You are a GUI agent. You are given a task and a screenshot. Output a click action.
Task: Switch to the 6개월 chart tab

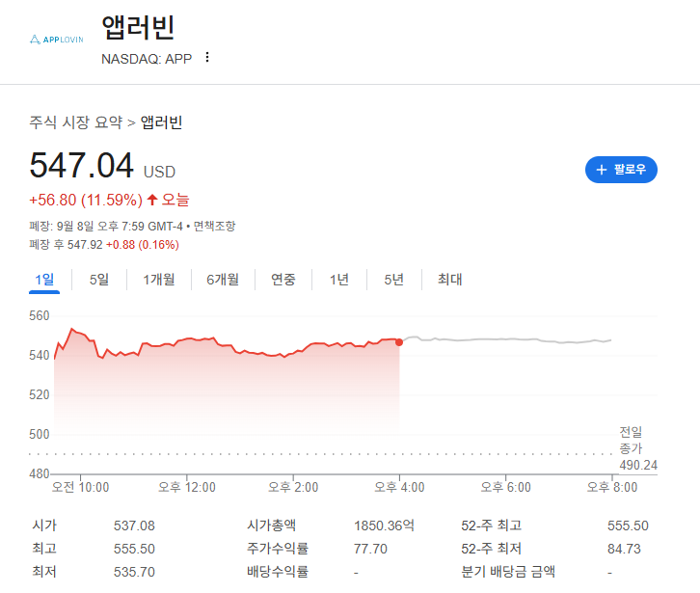click(223, 280)
